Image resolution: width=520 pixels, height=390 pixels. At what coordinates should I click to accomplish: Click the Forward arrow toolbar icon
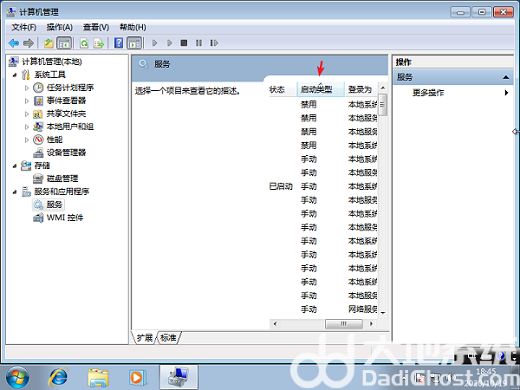28,43
